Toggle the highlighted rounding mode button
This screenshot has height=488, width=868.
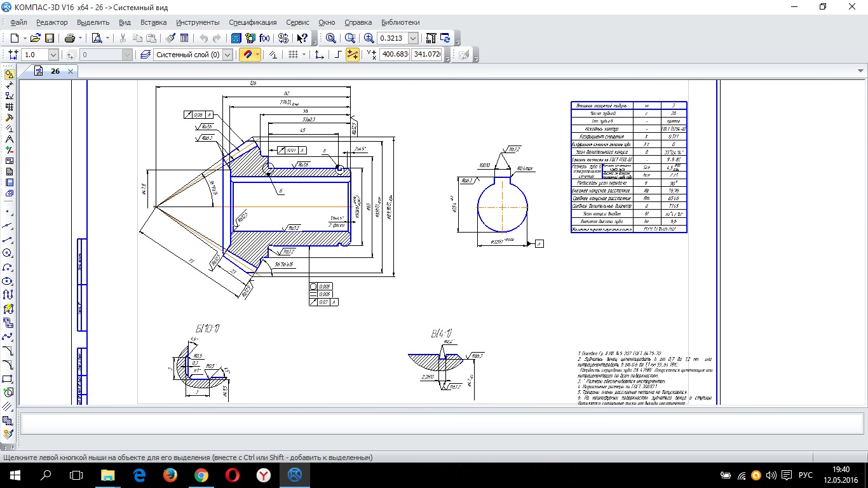tap(353, 55)
